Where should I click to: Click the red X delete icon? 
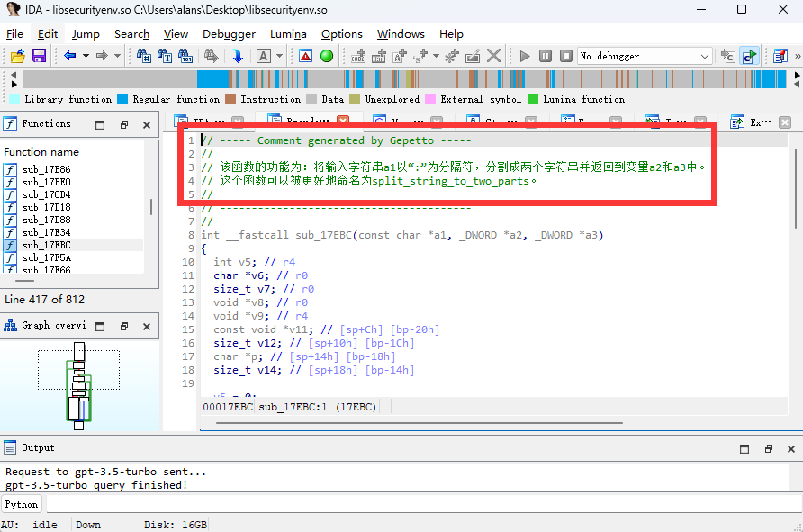pyautogui.click(x=492, y=56)
